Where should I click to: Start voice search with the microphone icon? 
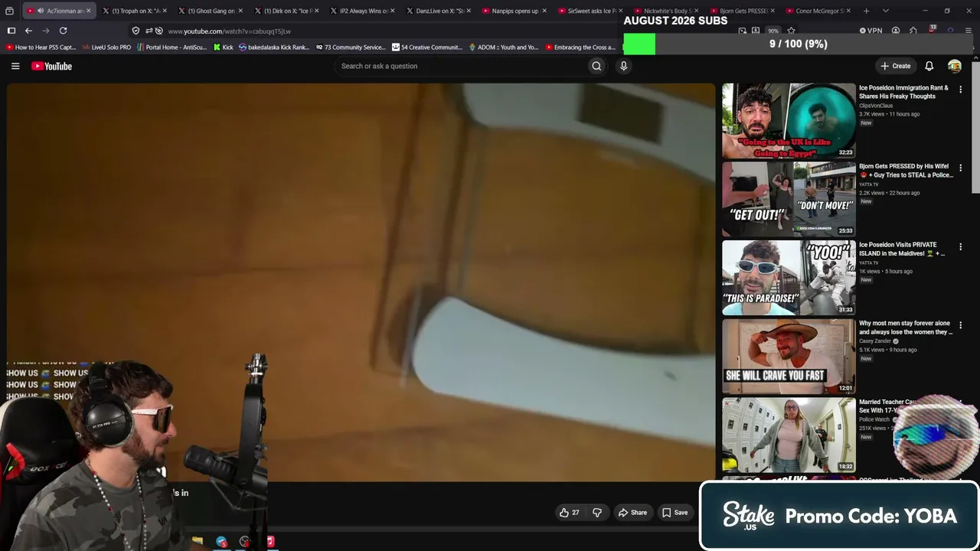[x=623, y=66]
